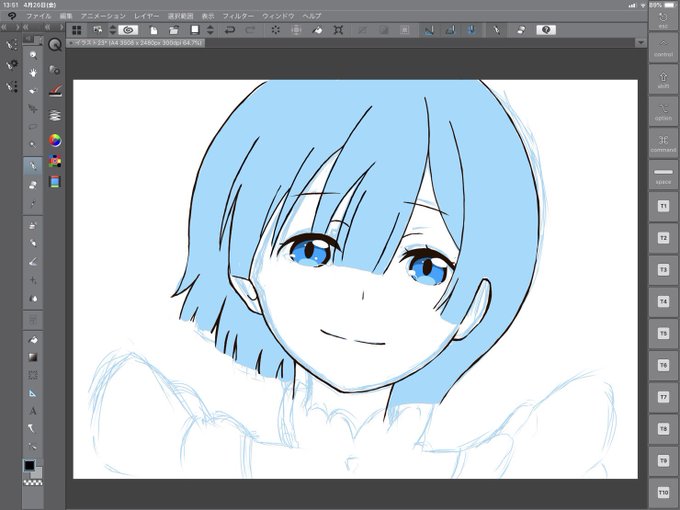Select the highlighted Pen tool in the tool palette
This screenshot has height=510, width=680.
pyautogui.click(x=33, y=166)
